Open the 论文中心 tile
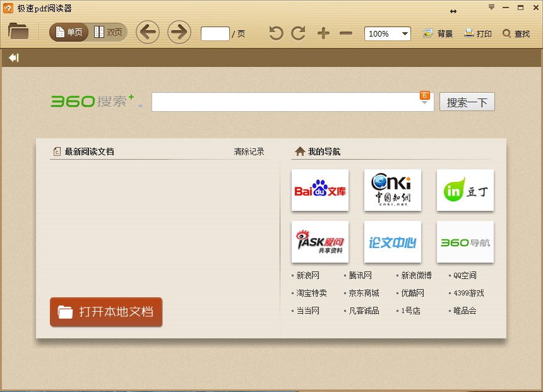This screenshot has width=543, height=392. click(393, 242)
